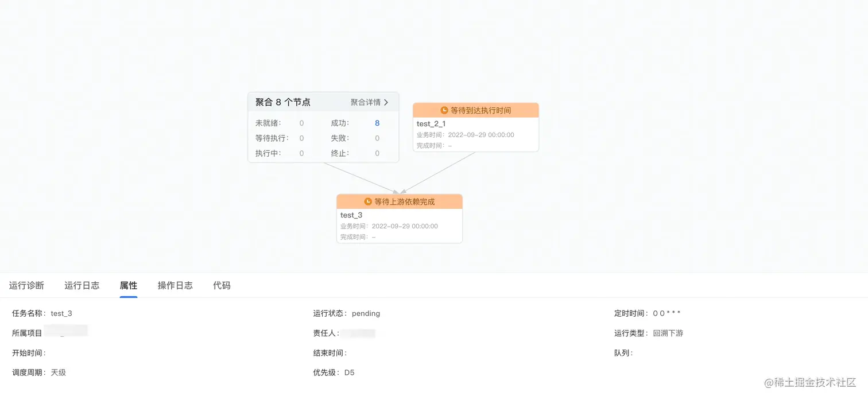Click the 结束时间 label
868x400 pixels.
(330, 353)
